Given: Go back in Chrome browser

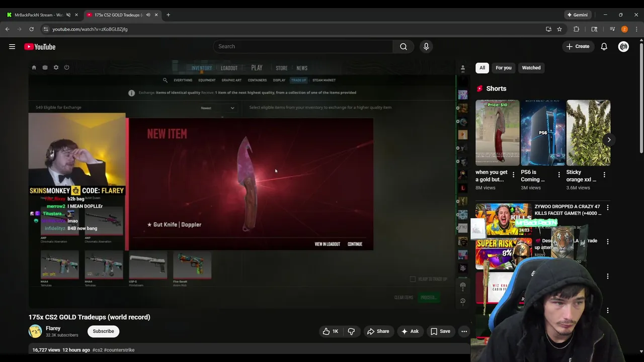Looking at the screenshot, I should pos(8,29).
